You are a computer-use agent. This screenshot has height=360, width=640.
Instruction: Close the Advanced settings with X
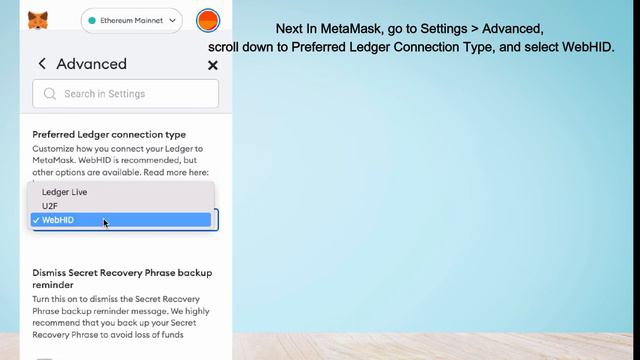point(213,65)
